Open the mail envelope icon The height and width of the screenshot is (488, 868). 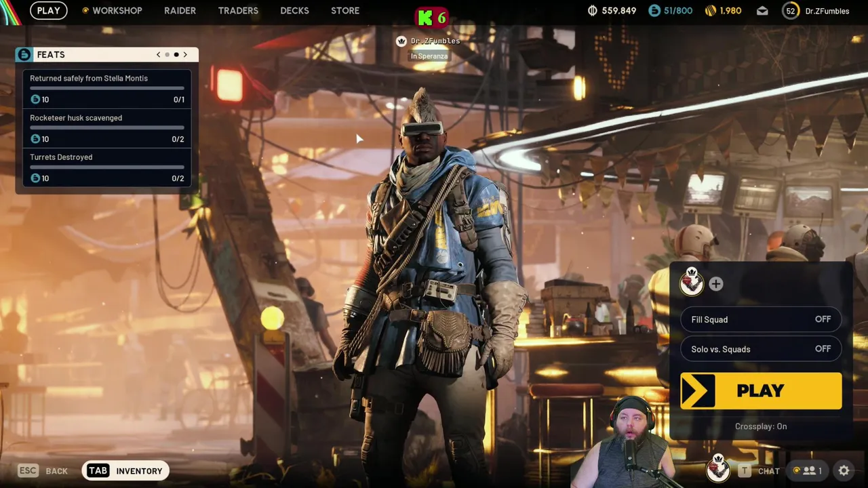(762, 11)
